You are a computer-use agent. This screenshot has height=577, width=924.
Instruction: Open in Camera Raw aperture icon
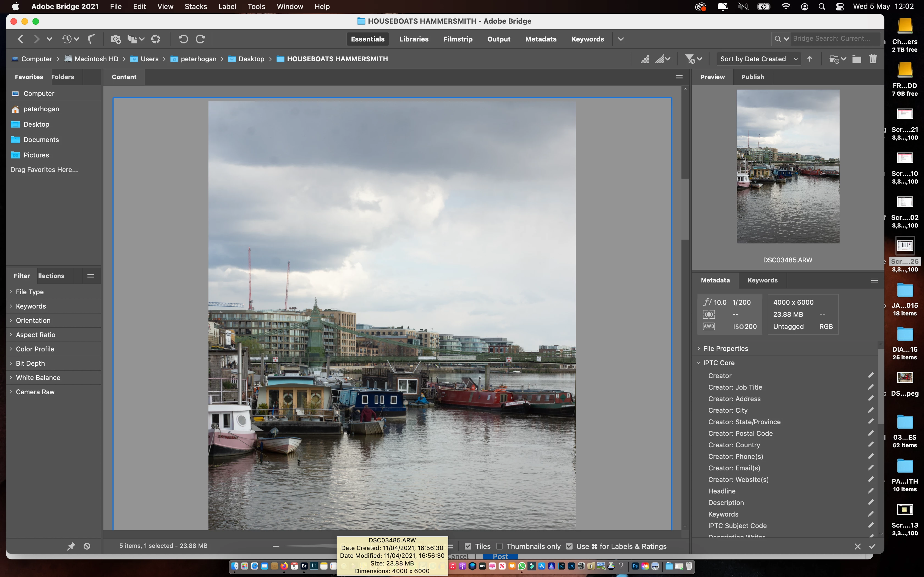[x=156, y=39]
